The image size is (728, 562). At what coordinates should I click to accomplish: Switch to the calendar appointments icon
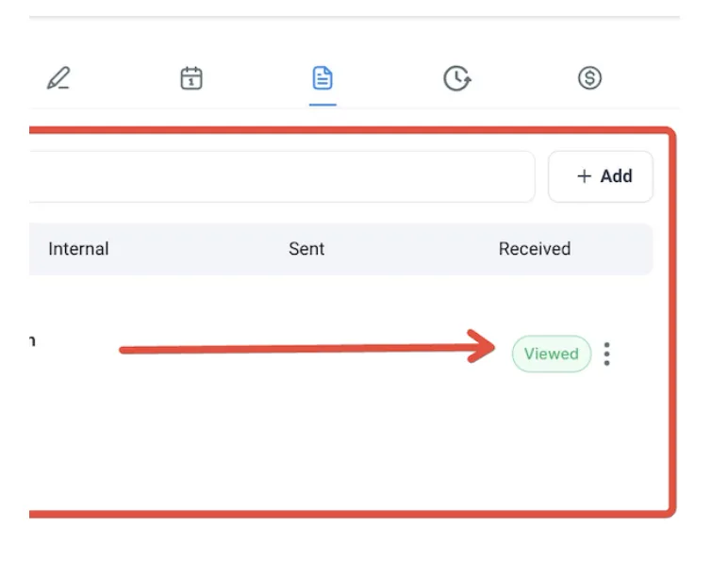[191, 78]
